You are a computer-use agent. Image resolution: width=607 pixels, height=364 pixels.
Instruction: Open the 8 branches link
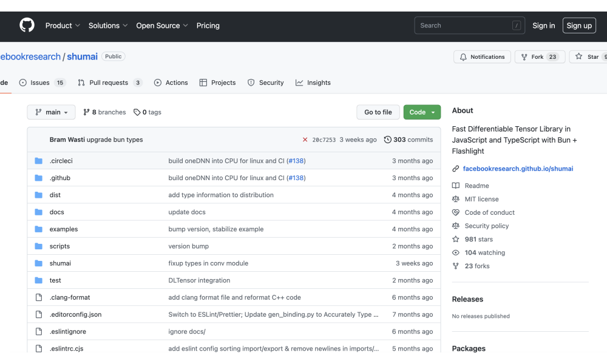point(104,112)
